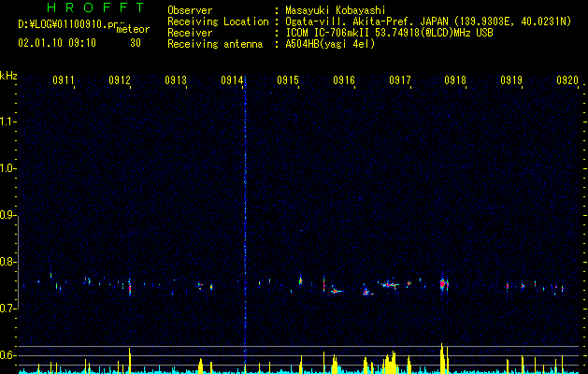588x374 pixels.
Task: Click the 0913 time marker
Action: click(x=175, y=79)
